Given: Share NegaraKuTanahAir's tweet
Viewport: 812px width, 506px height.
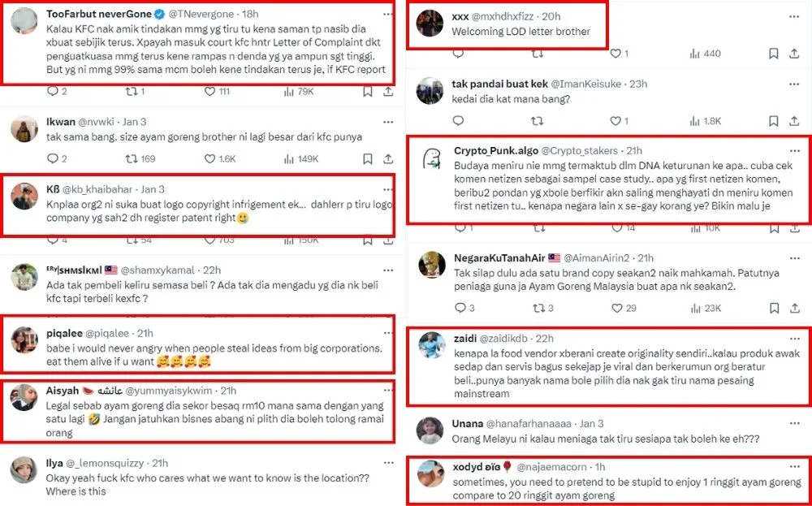Looking at the screenshot, I should [793, 308].
